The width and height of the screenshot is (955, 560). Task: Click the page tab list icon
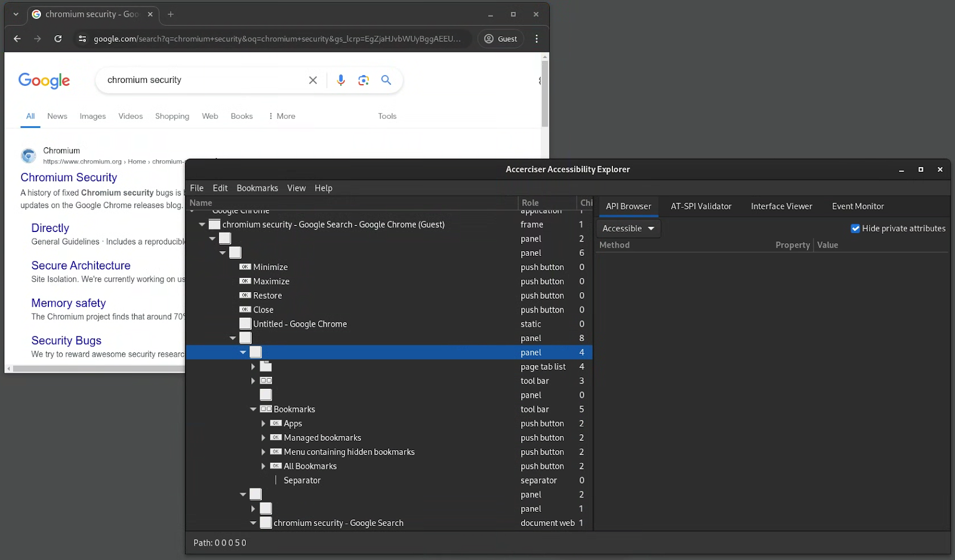click(x=266, y=367)
